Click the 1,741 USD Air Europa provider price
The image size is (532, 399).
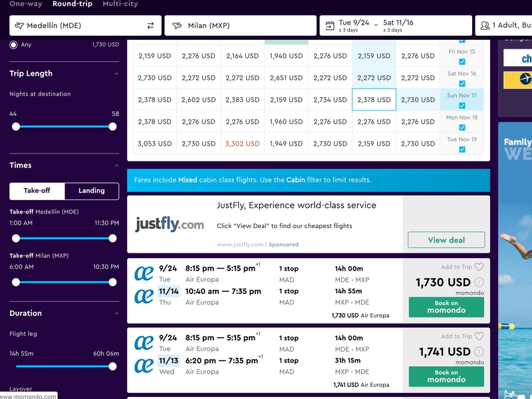point(361,385)
